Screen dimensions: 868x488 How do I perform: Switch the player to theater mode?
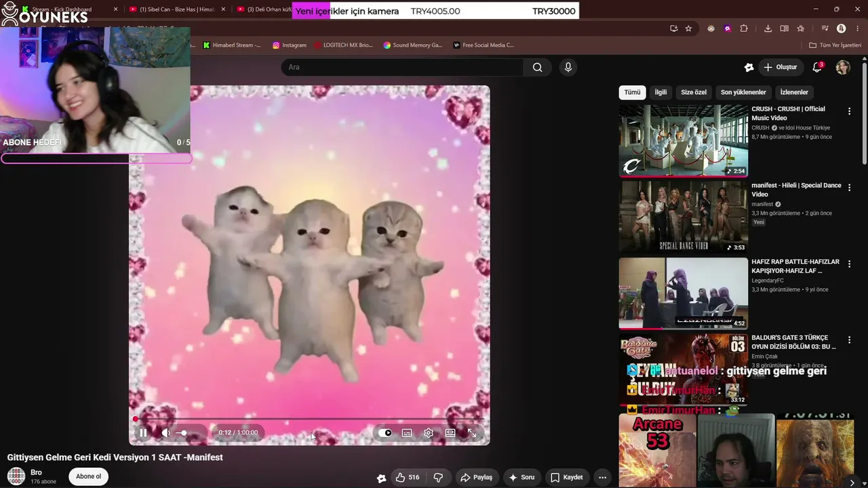450,432
